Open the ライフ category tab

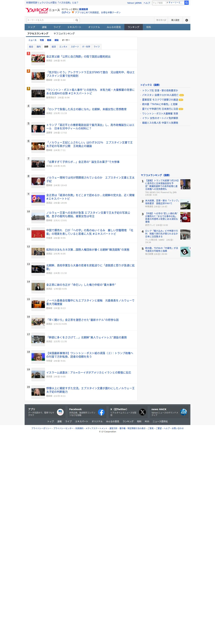click(97, 47)
